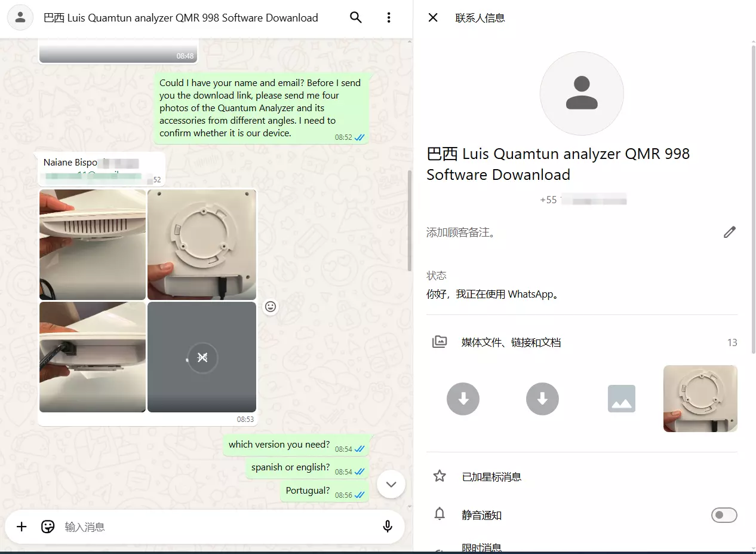React to photos with emoji button
Image resolution: width=756 pixels, height=554 pixels.
[x=271, y=307]
